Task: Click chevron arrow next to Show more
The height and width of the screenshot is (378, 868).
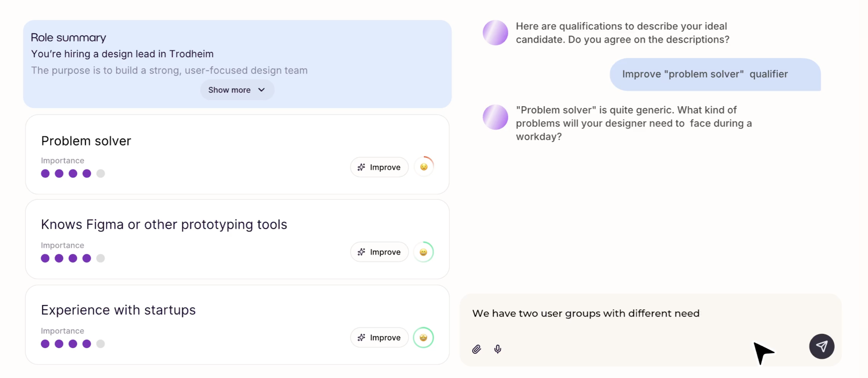Action: point(261,90)
